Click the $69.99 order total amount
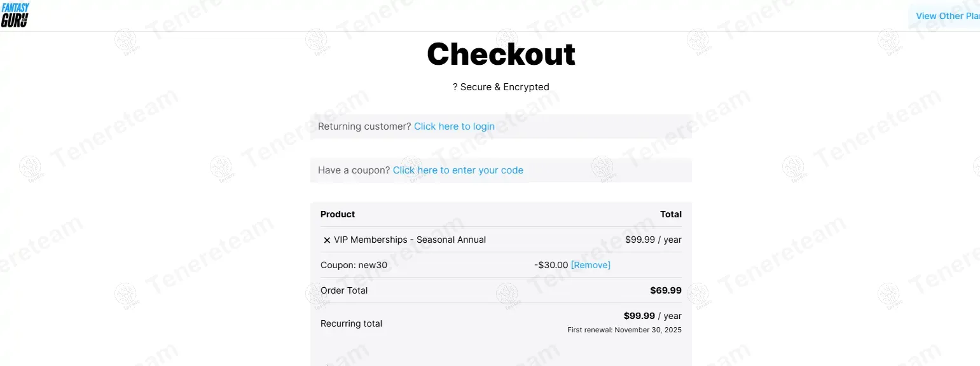 [665, 290]
